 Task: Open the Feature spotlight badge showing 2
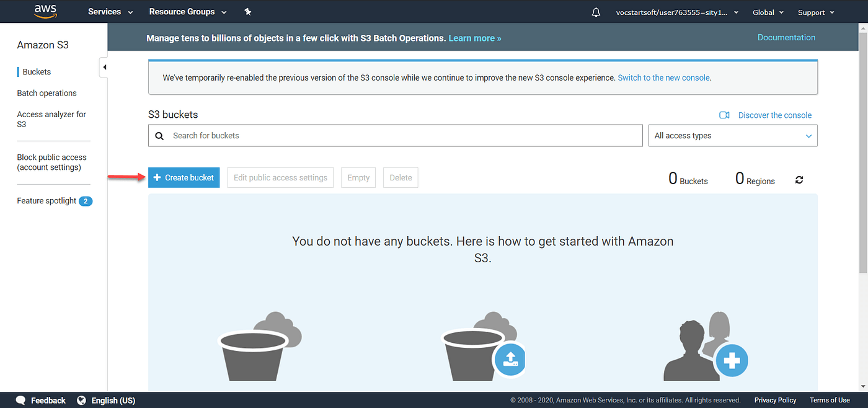(86, 201)
